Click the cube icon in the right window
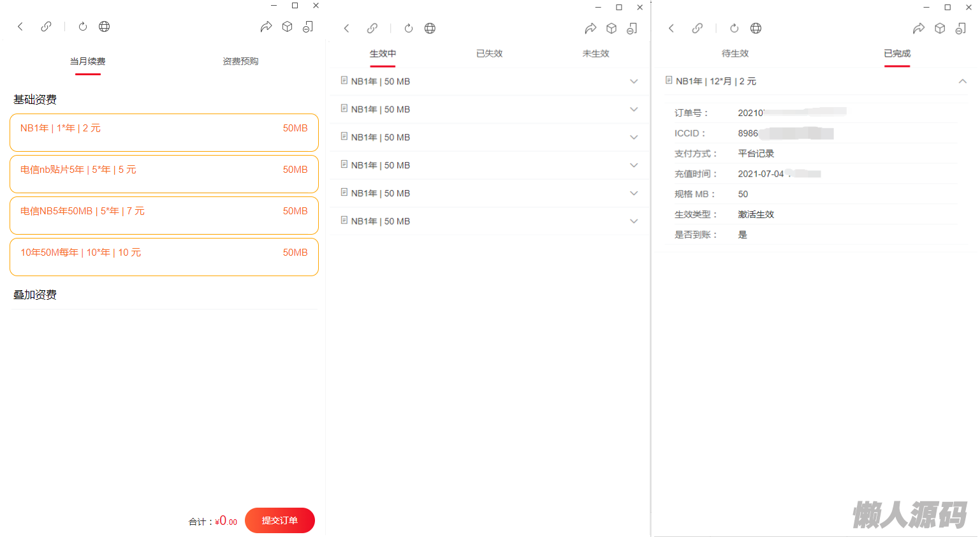Image resolution: width=980 pixels, height=537 pixels. pyautogui.click(x=939, y=28)
